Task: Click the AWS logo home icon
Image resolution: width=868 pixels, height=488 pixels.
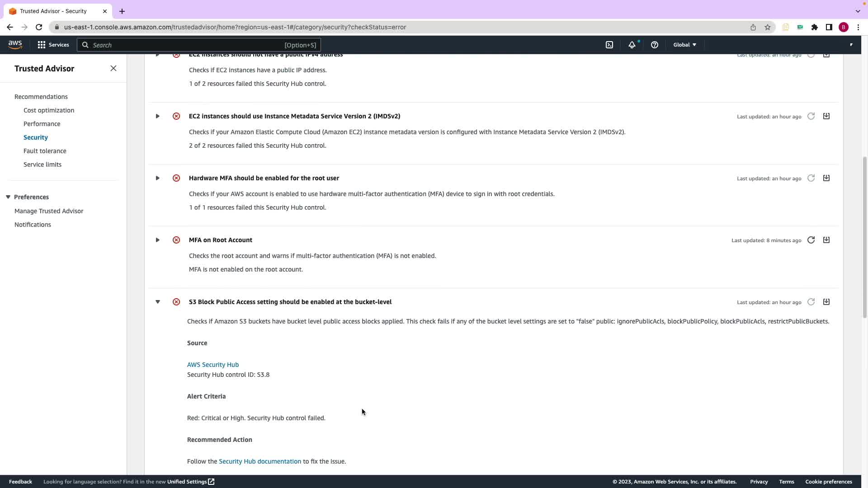Action: click(x=15, y=44)
